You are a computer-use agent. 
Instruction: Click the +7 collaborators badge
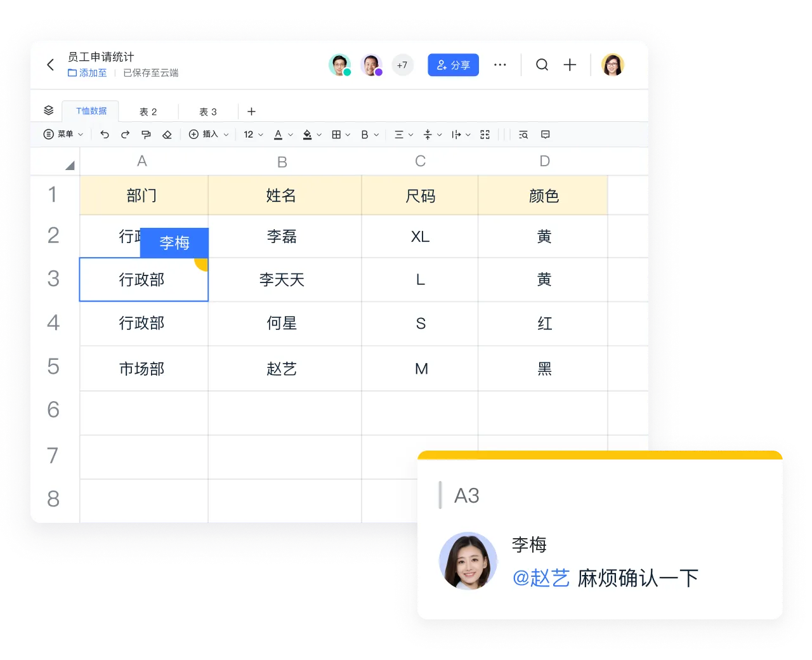point(402,65)
